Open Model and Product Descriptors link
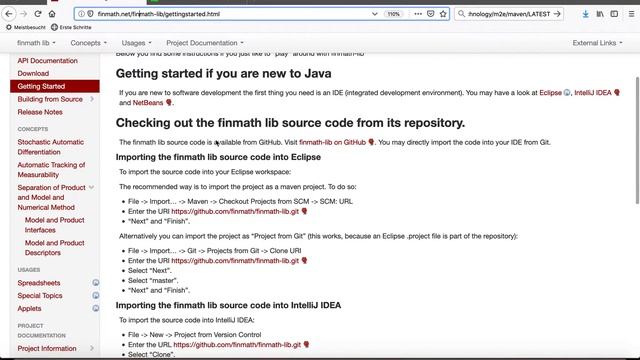Image resolution: width=640 pixels, height=360 pixels. point(54,248)
